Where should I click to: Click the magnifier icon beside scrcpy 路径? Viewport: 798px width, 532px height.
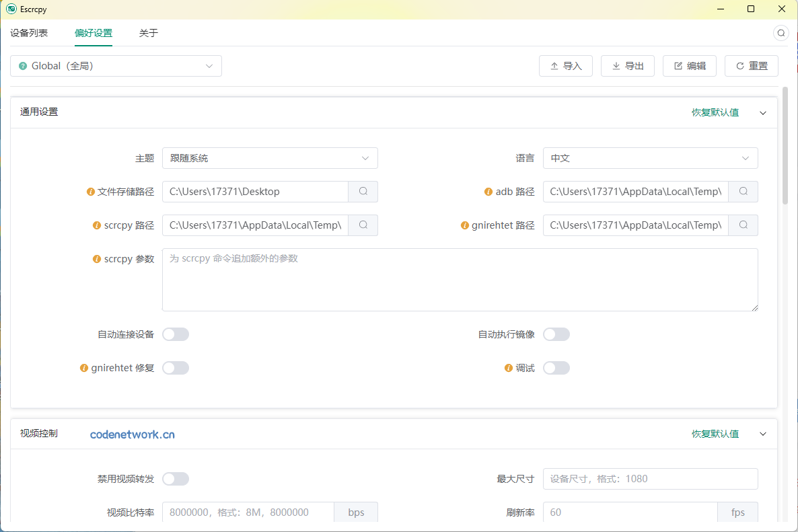(363, 225)
